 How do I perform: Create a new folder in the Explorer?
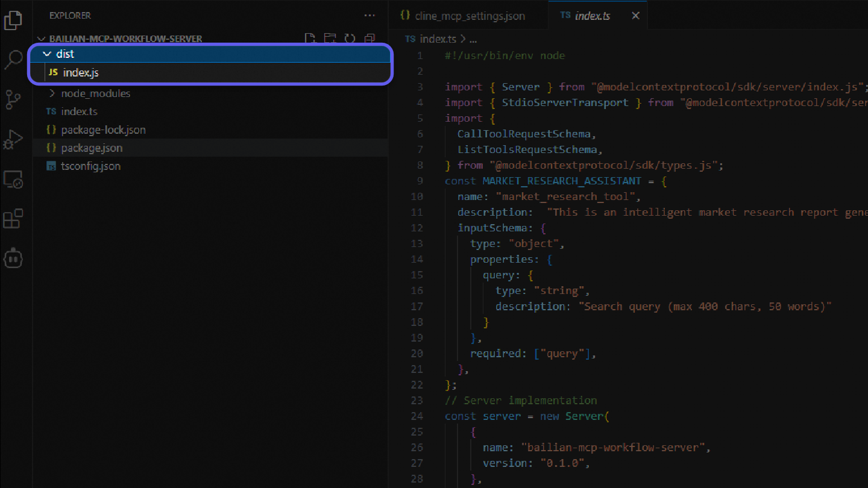330,38
